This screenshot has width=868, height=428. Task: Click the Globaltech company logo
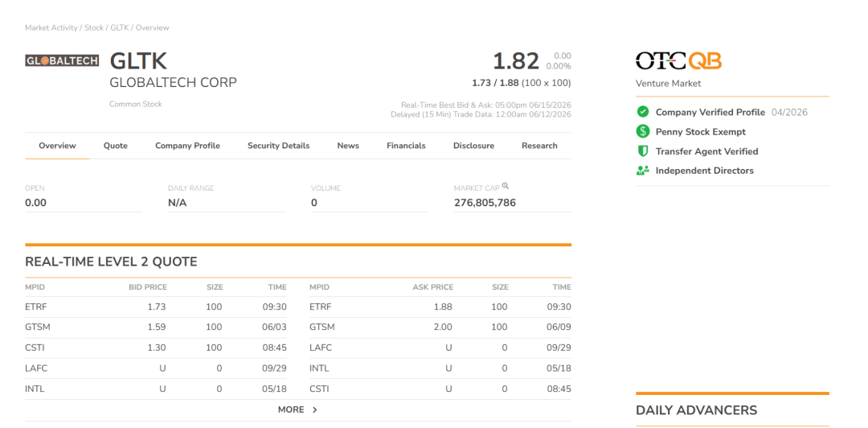click(x=62, y=61)
